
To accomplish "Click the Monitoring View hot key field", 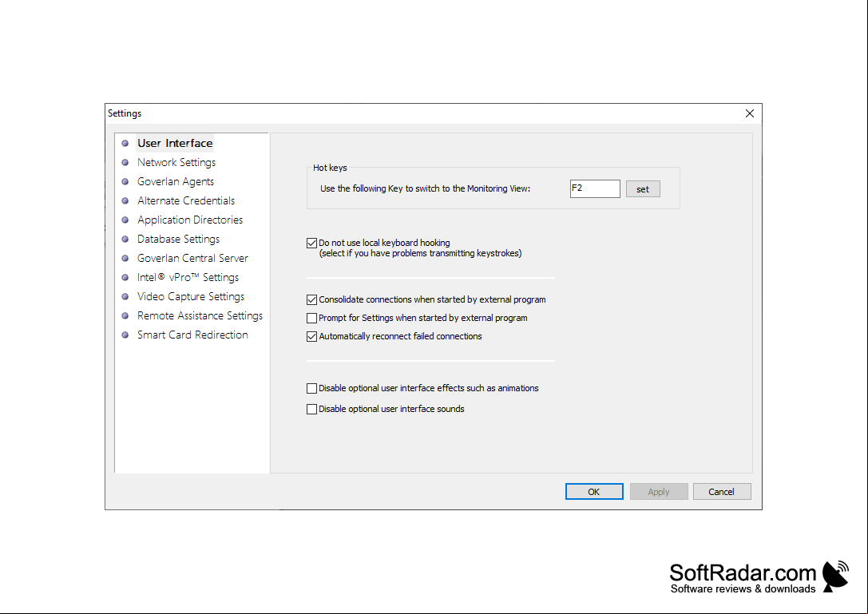I will coord(595,188).
